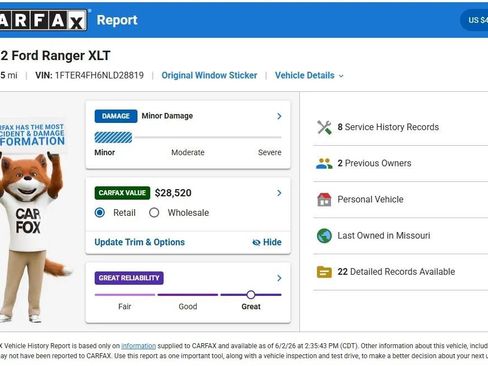Follow the underlined information link
Viewport: 488px width, 366px height.
tap(138, 346)
